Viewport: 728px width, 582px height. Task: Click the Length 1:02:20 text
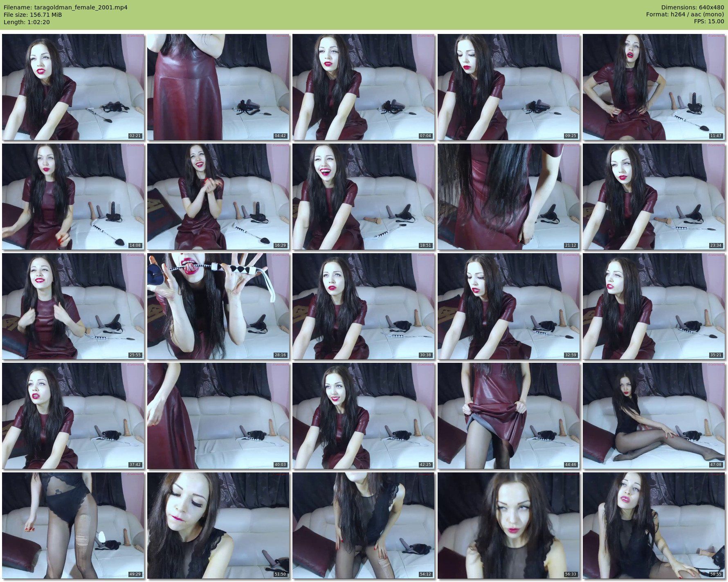[x=27, y=22]
